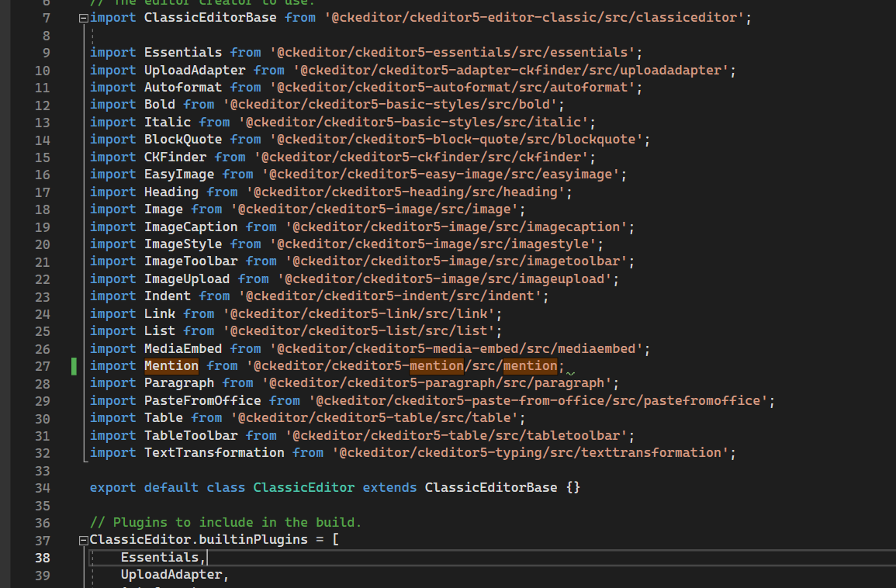Click BlockQuote on line 14

point(182,139)
